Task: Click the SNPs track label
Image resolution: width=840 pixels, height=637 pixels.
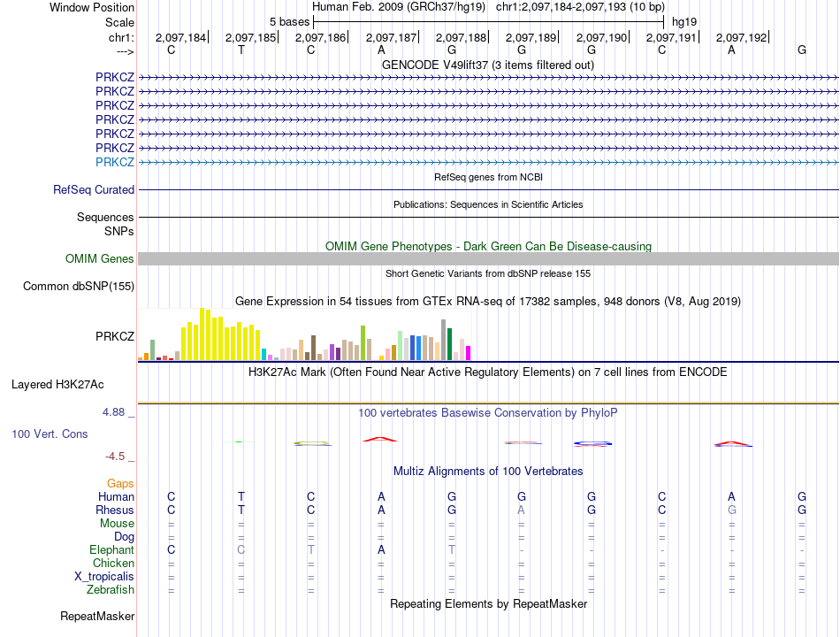Action: [x=119, y=231]
